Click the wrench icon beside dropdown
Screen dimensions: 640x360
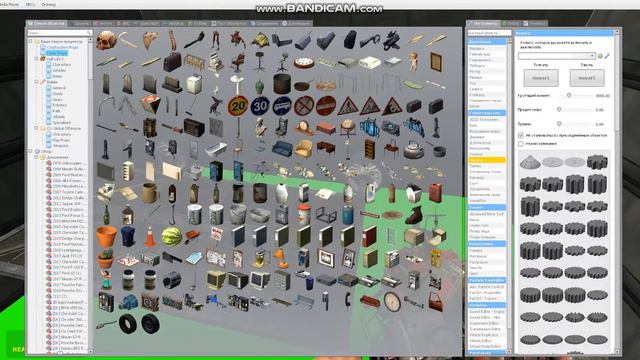(607, 56)
